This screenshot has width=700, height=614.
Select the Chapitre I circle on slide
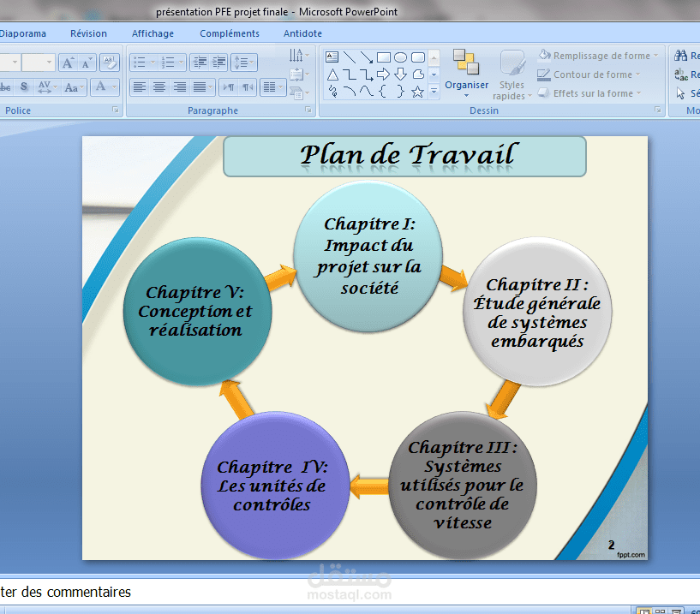point(368,256)
